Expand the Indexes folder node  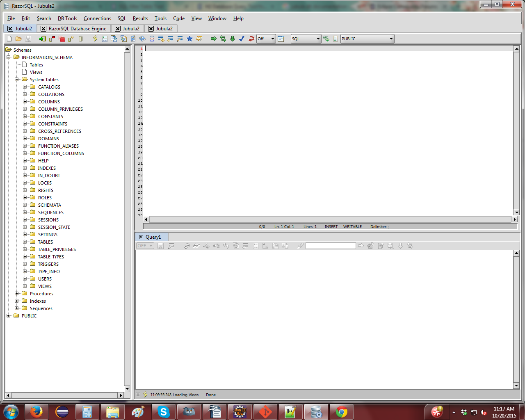click(x=17, y=301)
